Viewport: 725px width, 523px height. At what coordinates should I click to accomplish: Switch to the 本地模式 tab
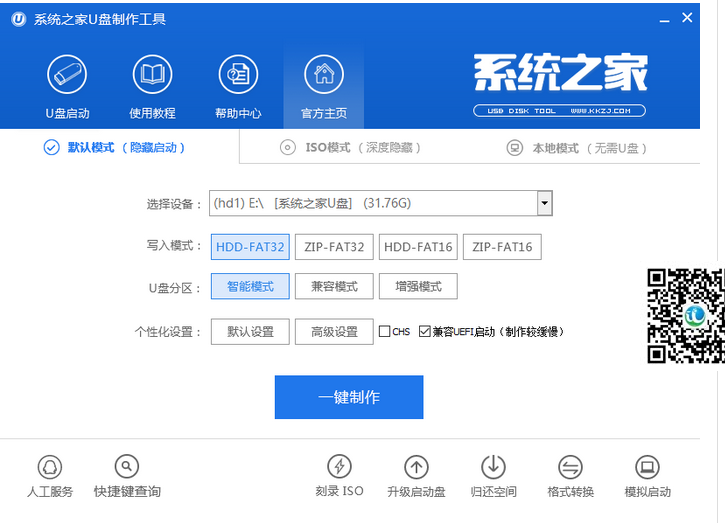(x=576, y=148)
